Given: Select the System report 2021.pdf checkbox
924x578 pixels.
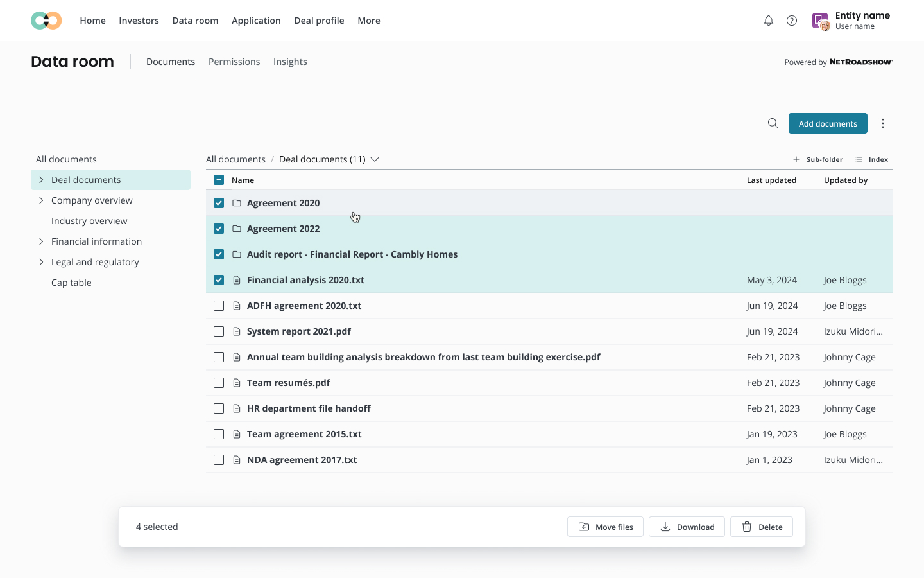Looking at the screenshot, I should tap(219, 331).
